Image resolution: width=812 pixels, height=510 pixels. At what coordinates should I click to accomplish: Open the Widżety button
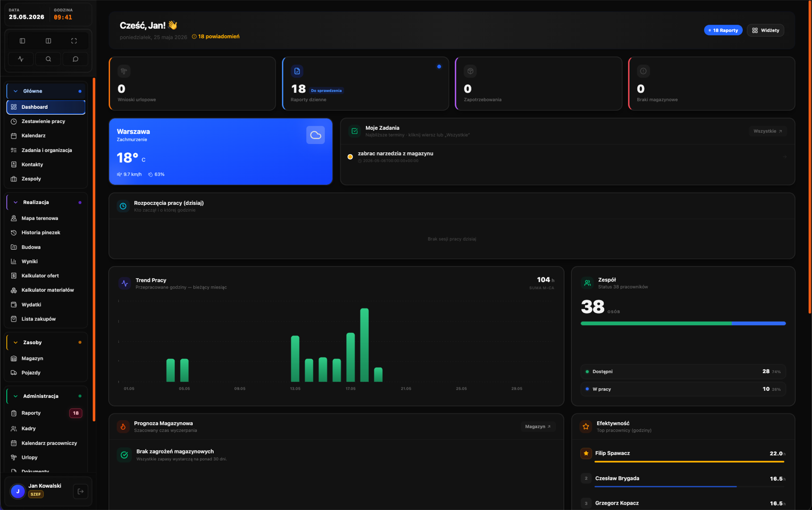[765, 30]
